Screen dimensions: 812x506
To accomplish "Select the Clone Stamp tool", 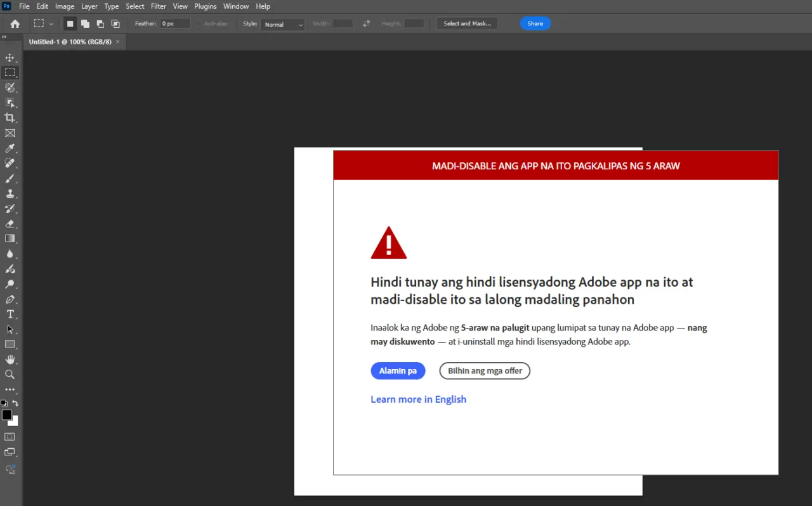I will coord(10,193).
